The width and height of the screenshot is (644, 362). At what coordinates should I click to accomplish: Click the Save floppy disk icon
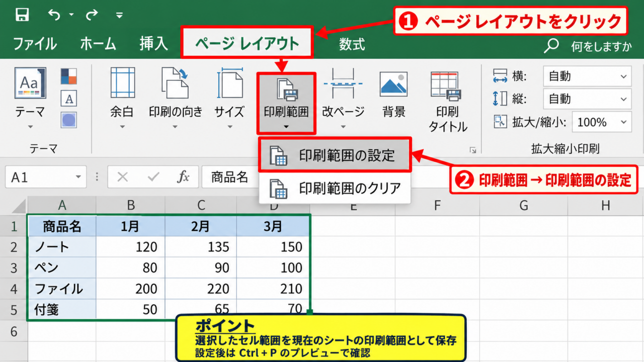click(x=23, y=15)
